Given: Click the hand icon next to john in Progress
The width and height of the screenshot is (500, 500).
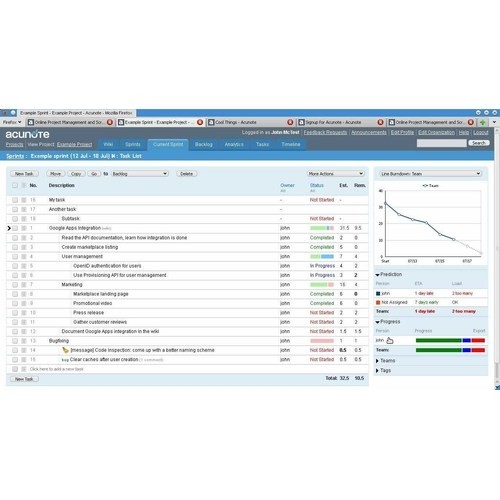Looking at the screenshot, I should click(x=390, y=340).
